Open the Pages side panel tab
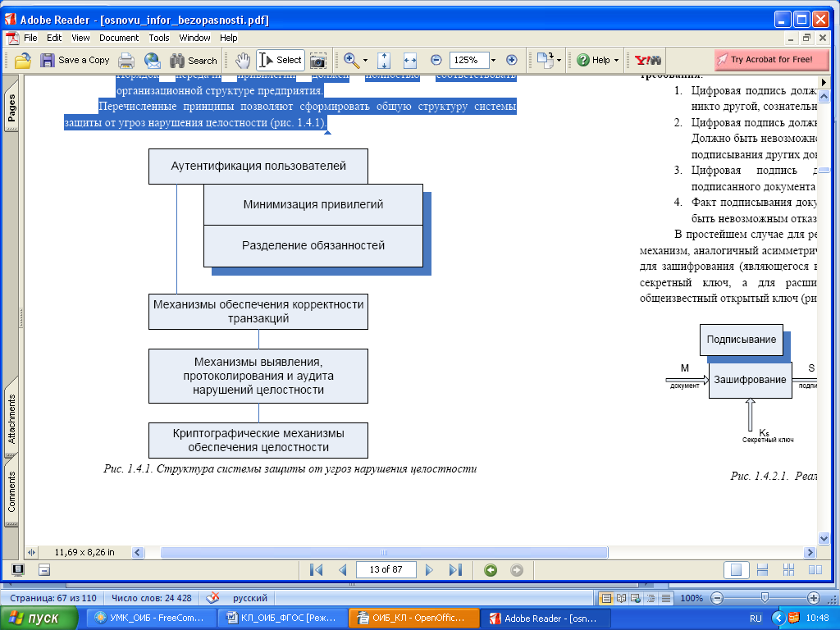Image resolution: width=840 pixels, height=630 pixels. (11, 107)
